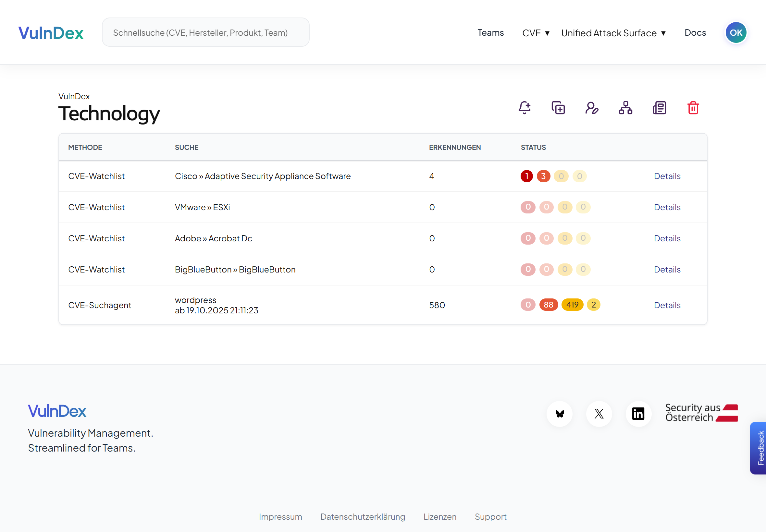The image size is (766, 532).
Task: Open the Bluesky social link icon
Action: [560, 414]
